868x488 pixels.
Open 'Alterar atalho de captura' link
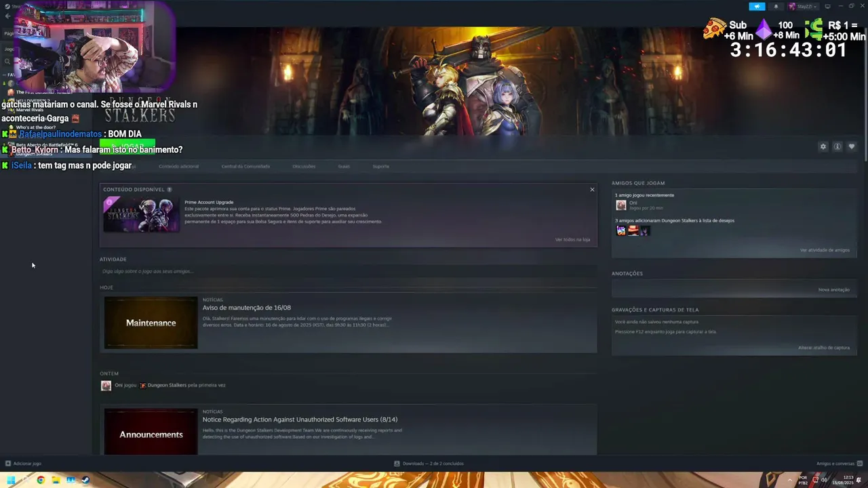point(824,348)
